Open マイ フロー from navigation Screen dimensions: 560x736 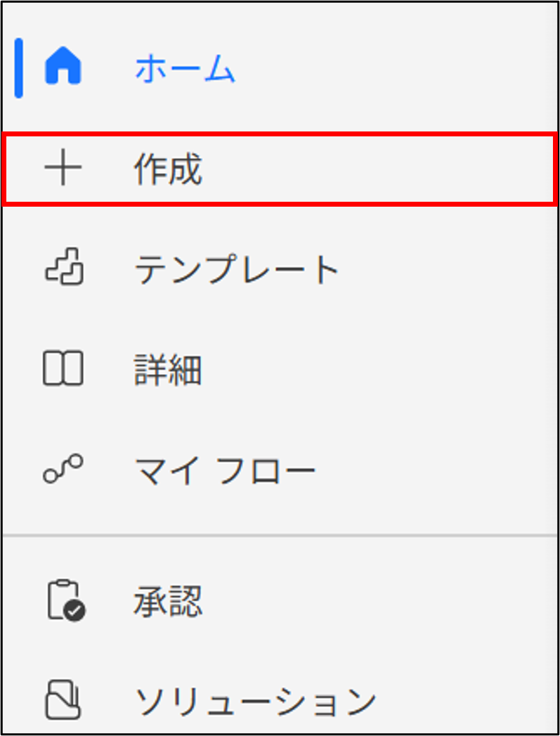coord(225,471)
